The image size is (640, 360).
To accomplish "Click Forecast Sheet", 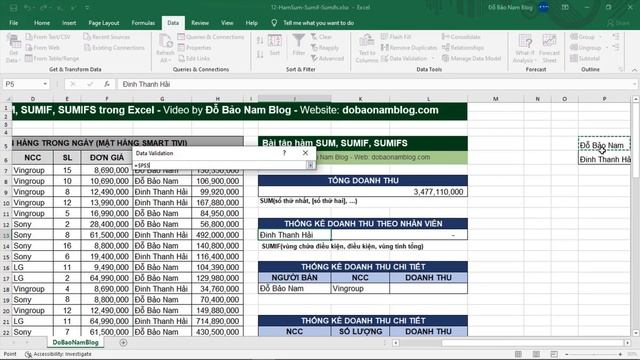I will tap(549, 48).
